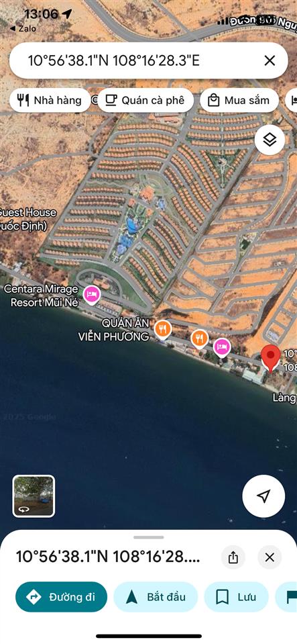Recenter map with my location arrow
The height and width of the screenshot is (644, 297).
(263, 496)
